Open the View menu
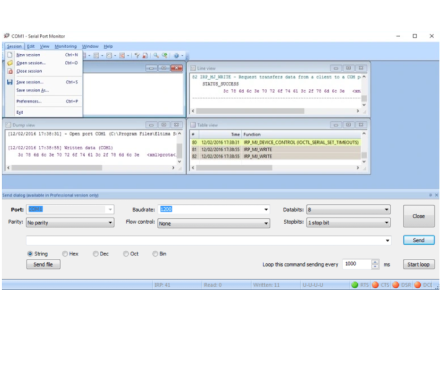The height and width of the screenshot is (375, 440). 44,46
